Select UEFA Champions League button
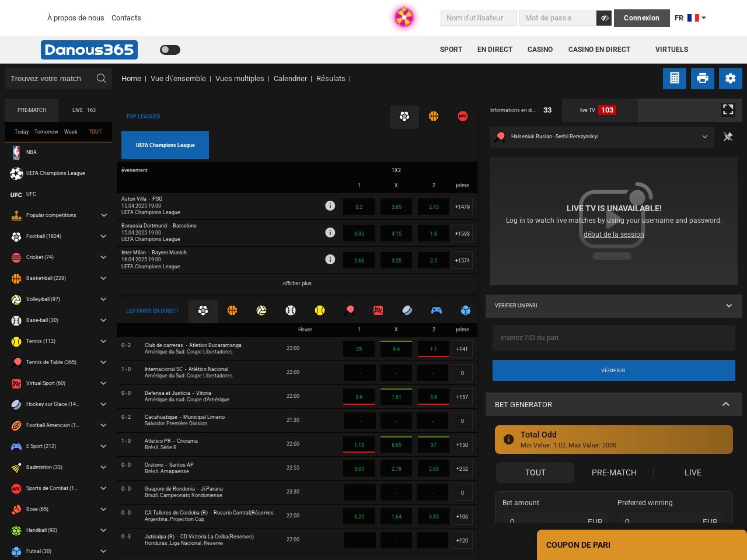Image resolution: width=747 pixels, height=560 pixels. (x=165, y=145)
